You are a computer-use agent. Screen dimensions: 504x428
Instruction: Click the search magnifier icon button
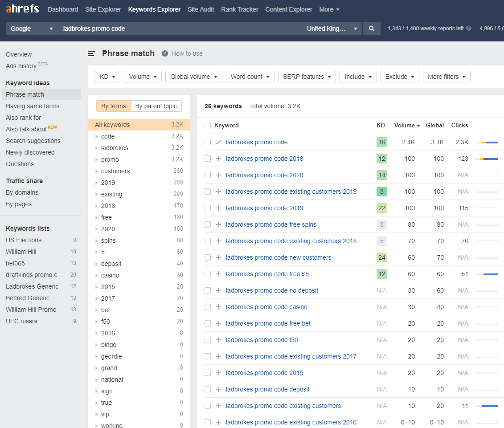[371, 29]
